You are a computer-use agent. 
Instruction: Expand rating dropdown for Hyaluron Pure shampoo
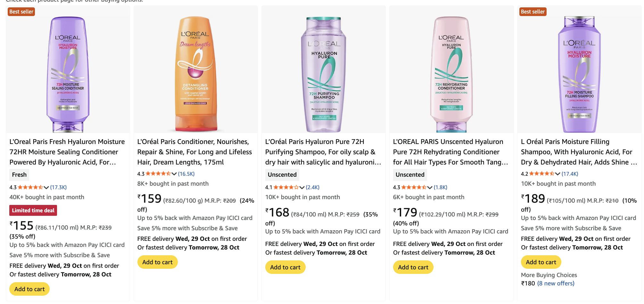pyautogui.click(x=302, y=188)
